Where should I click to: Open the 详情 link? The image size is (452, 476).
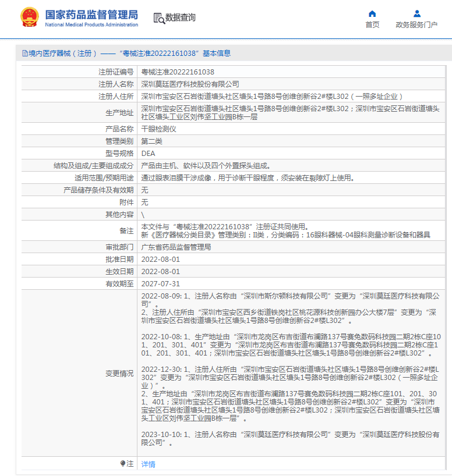tap(149, 464)
